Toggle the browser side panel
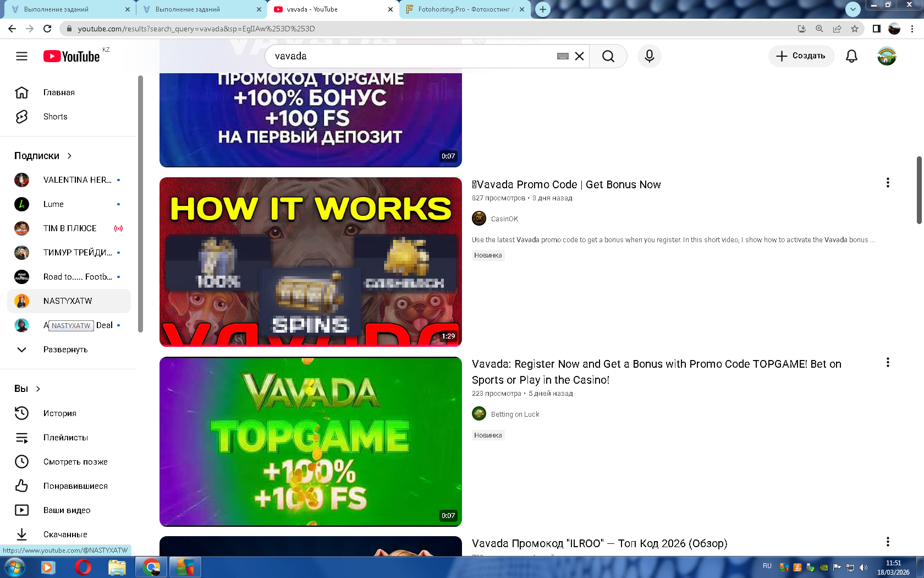Screen dimensions: 924x578 (877, 29)
